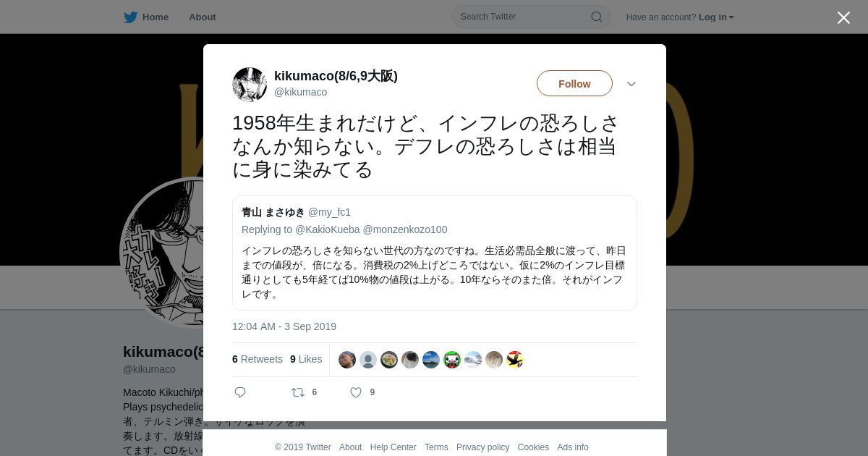The height and width of the screenshot is (456, 868).
Task: Open the @KakioKueba mention link
Action: click(327, 229)
